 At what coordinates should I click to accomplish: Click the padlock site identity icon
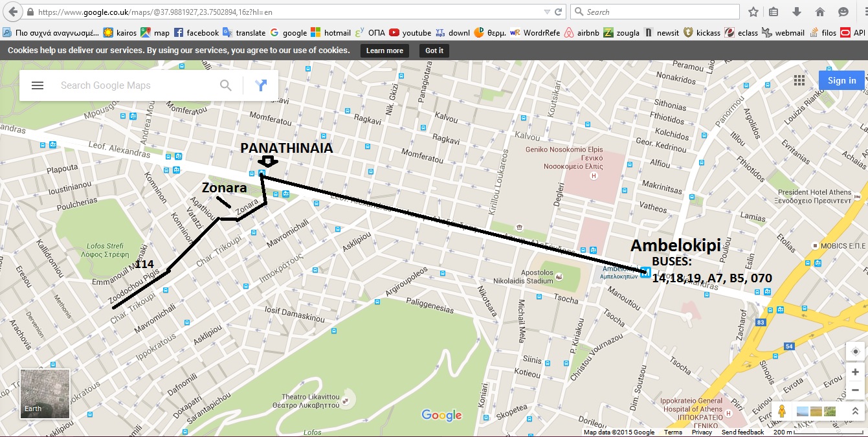(30, 12)
